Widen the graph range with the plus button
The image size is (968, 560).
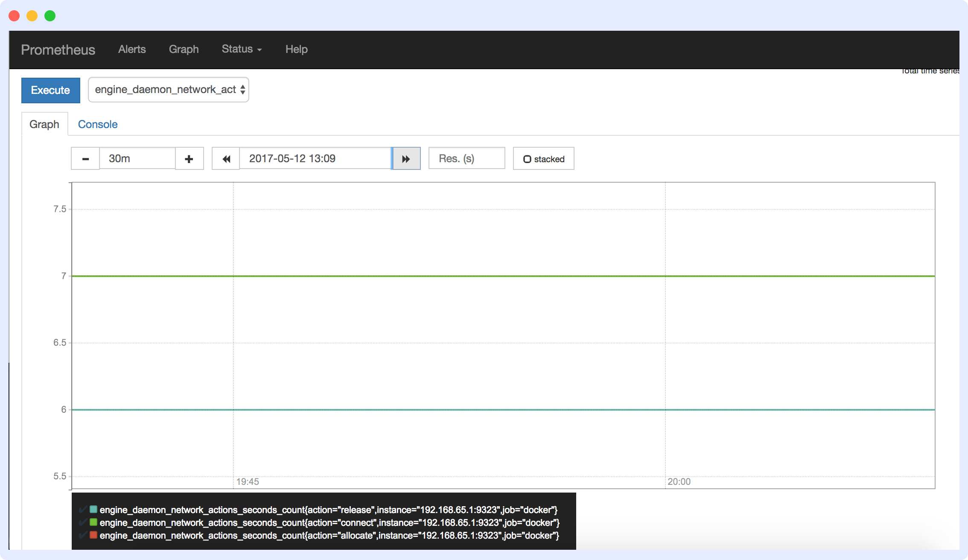(x=189, y=158)
